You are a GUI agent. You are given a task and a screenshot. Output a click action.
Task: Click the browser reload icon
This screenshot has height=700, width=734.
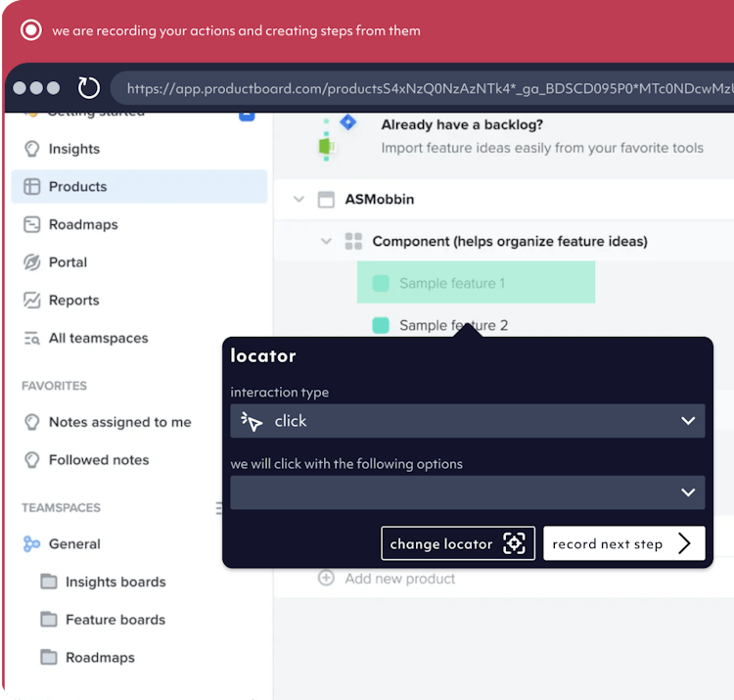[88, 87]
